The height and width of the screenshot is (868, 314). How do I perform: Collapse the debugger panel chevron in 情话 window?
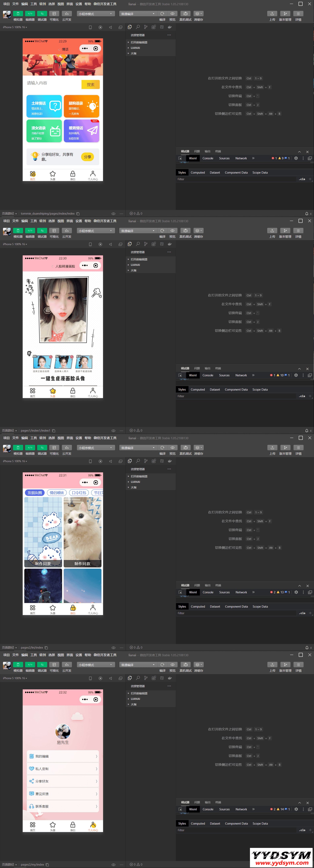299,152
